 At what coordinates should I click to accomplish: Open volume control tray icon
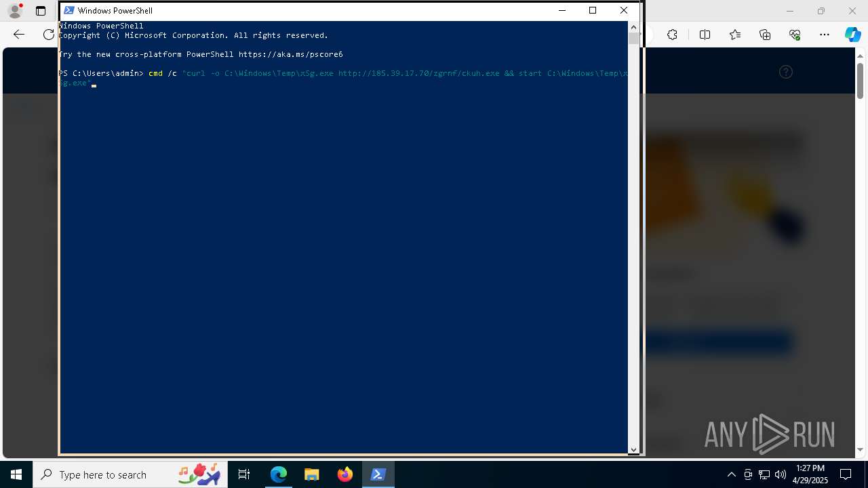point(781,474)
